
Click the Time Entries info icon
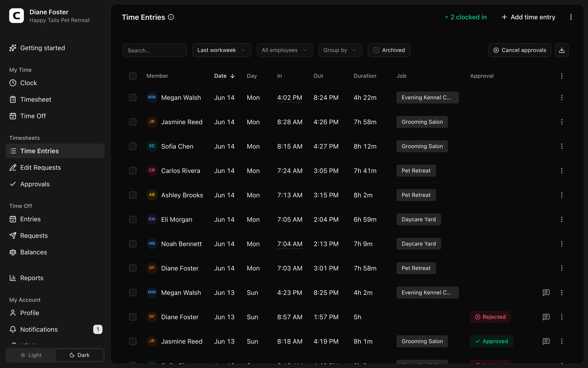(x=171, y=17)
